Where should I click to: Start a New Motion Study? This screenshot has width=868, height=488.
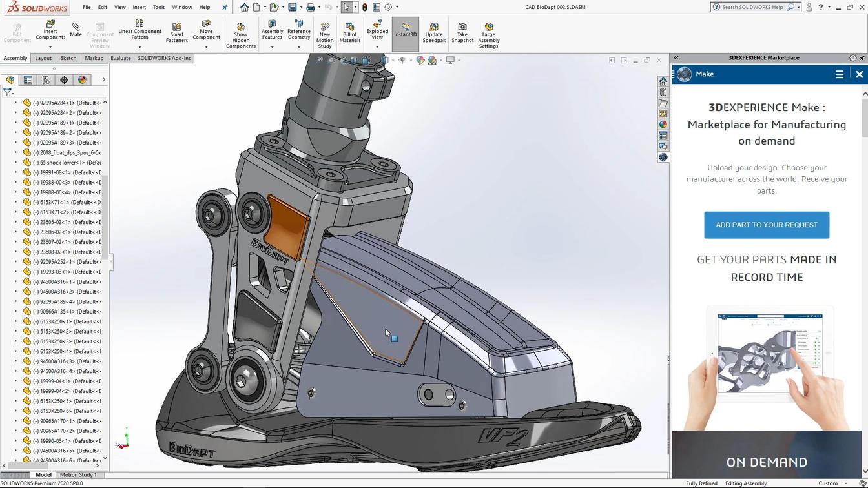(325, 36)
